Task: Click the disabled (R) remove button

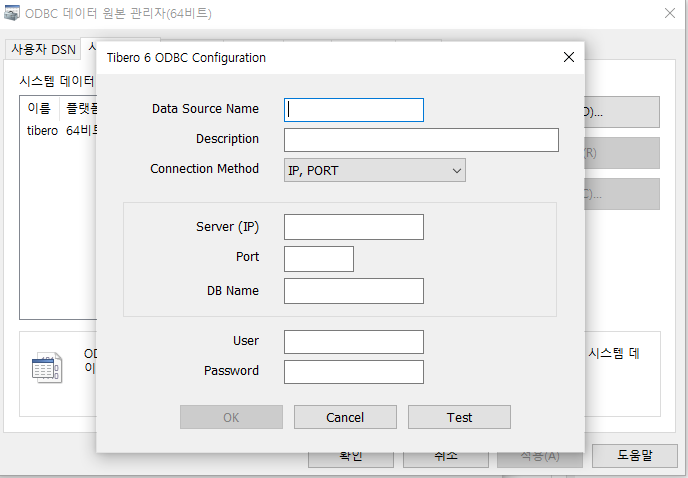Action: pos(622,153)
